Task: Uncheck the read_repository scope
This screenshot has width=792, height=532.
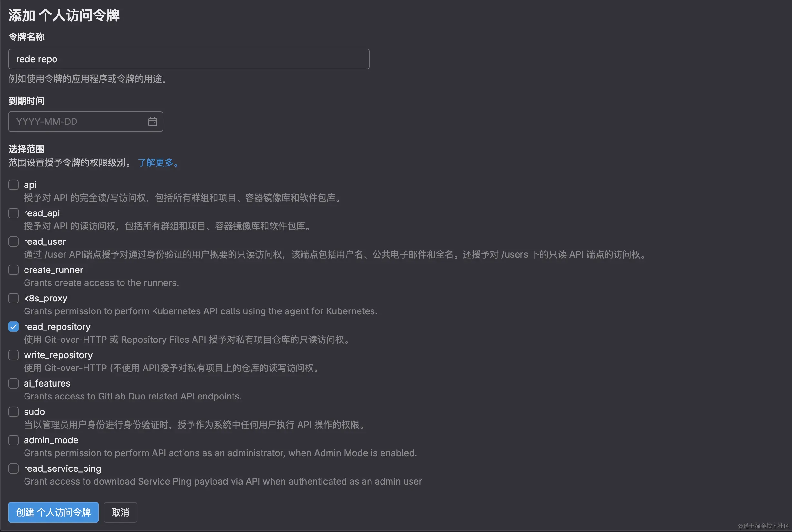Action: pos(13,326)
